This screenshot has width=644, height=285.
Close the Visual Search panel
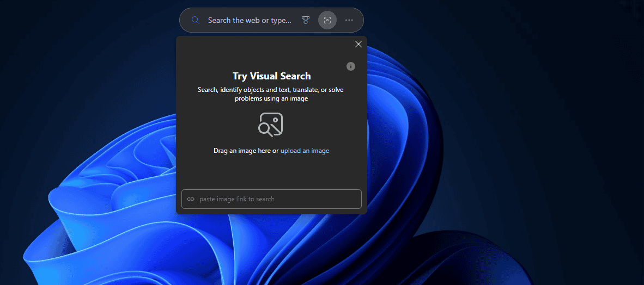point(358,44)
